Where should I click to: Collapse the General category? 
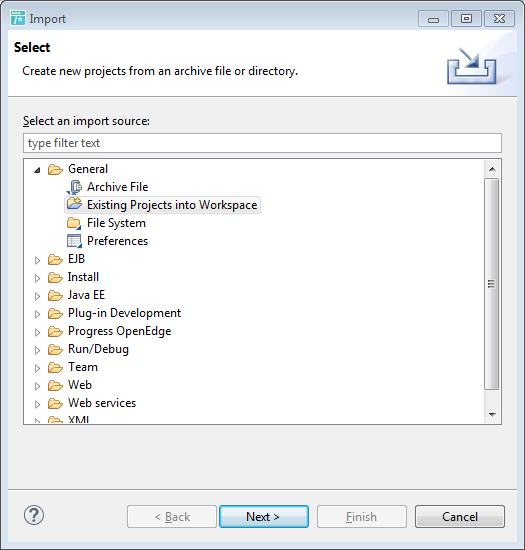pos(37,170)
